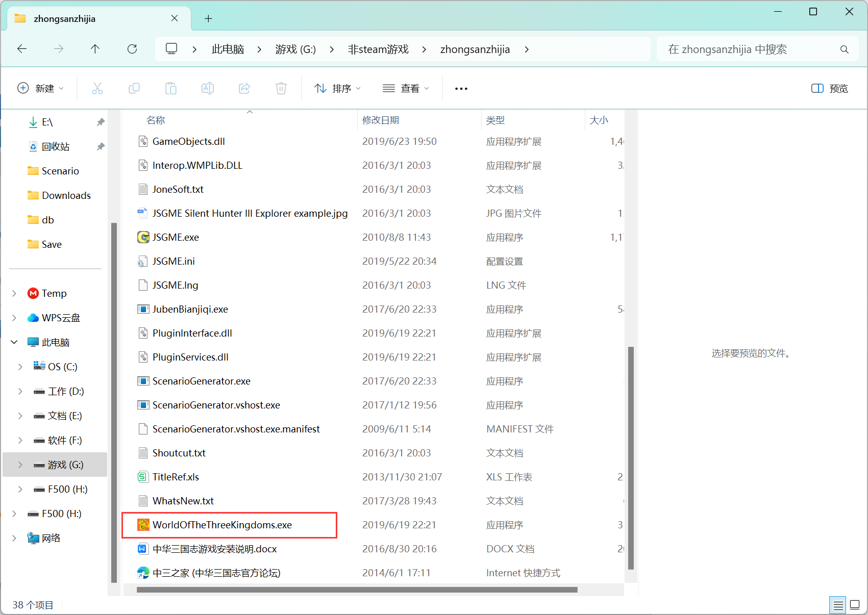868x615 pixels.
Task: Select the JubenBianjiqi.exe icon
Action: click(x=143, y=309)
